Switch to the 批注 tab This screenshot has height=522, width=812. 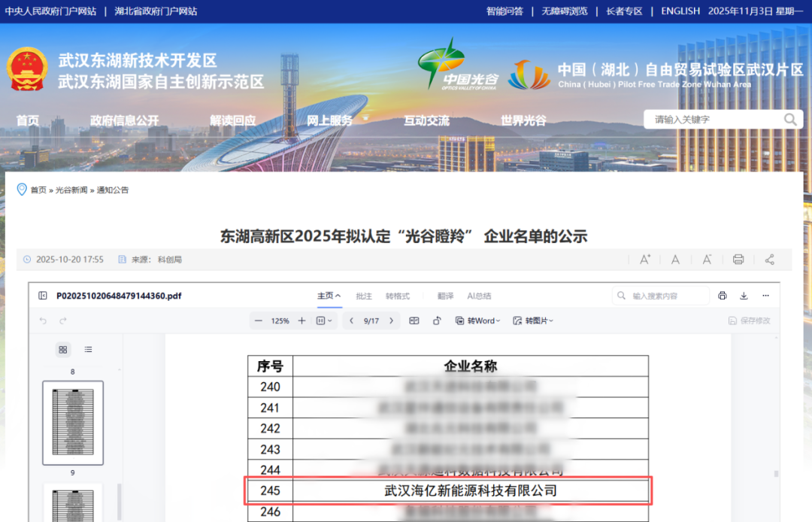pyautogui.click(x=364, y=296)
